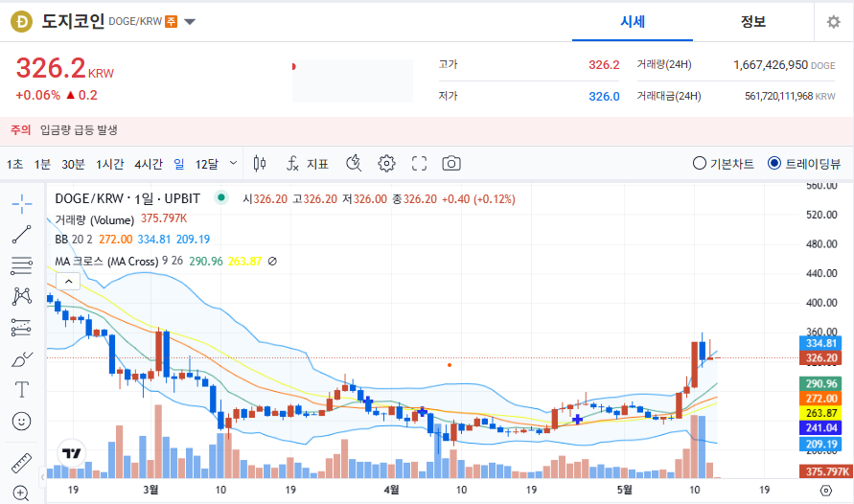Select the 30분 timeframe
This screenshot has height=504, width=854.
(x=74, y=164)
